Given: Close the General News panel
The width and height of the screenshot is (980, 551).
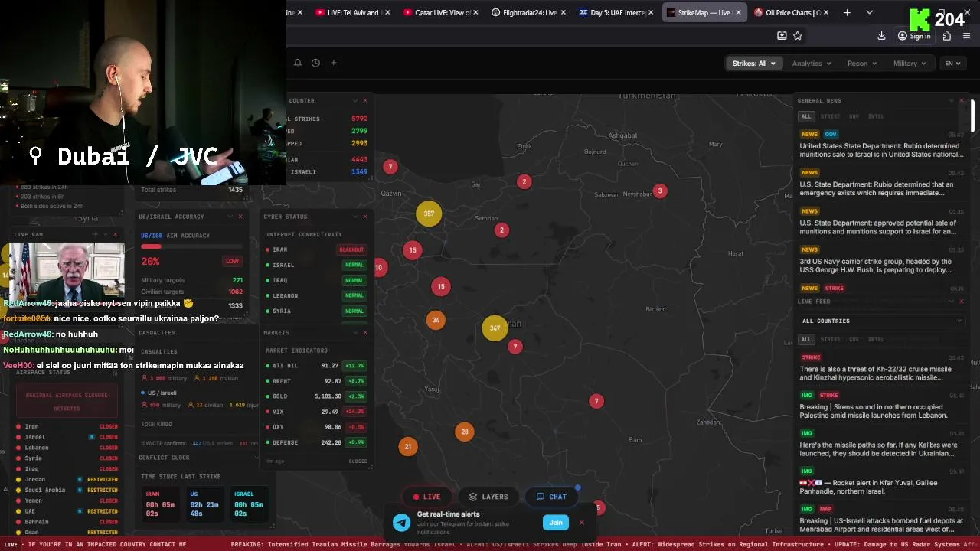Looking at the screenshot, I should tap(962, 100).
